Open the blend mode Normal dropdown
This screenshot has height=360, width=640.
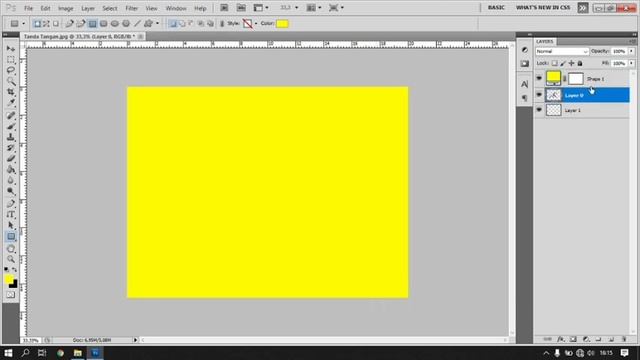point(562,51)
